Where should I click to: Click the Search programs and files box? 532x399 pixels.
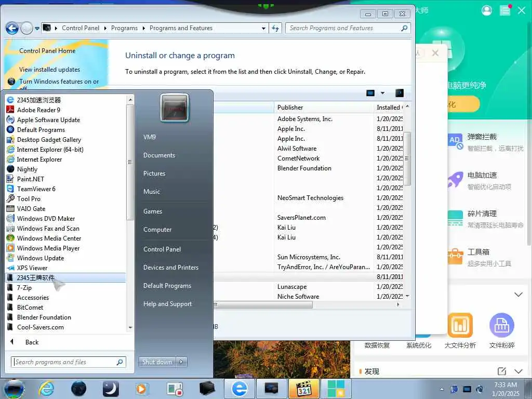pyautogui.click(x=68, y=362)
